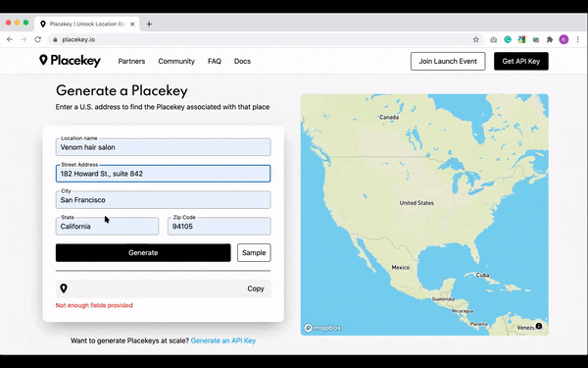Bookmark this page with the star icon
This screenshot has width=588, height=368.
(x=476, y=39)
